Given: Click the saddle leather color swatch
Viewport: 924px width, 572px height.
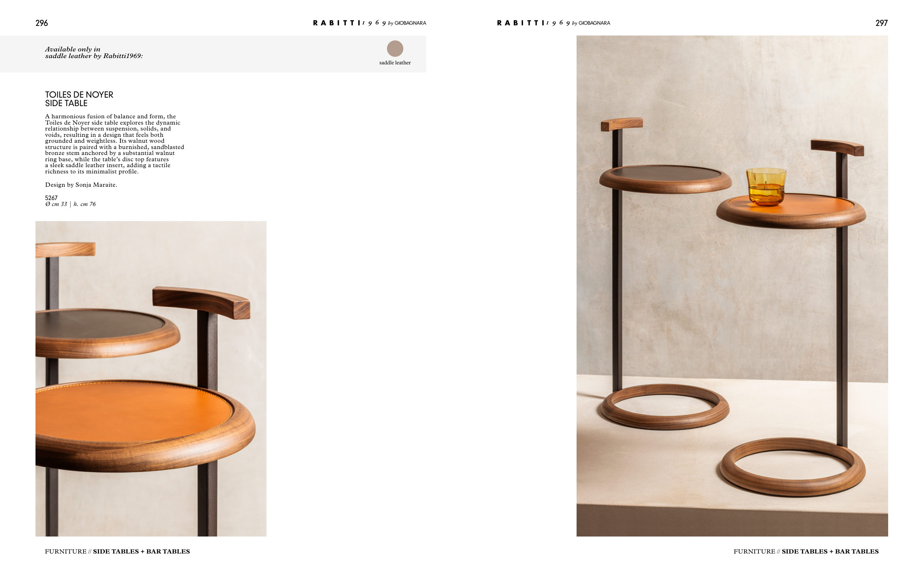Looking at the screenshot, I should [395, 48].
